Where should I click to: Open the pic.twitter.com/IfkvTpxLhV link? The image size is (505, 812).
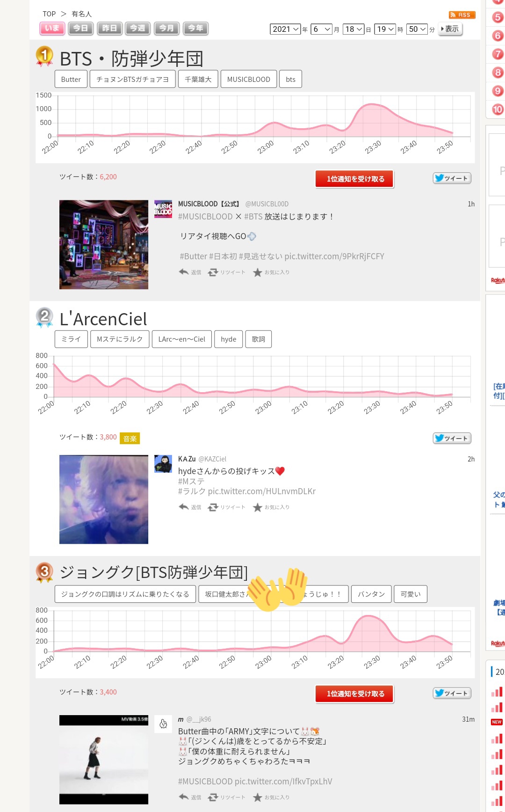point(283,782)
